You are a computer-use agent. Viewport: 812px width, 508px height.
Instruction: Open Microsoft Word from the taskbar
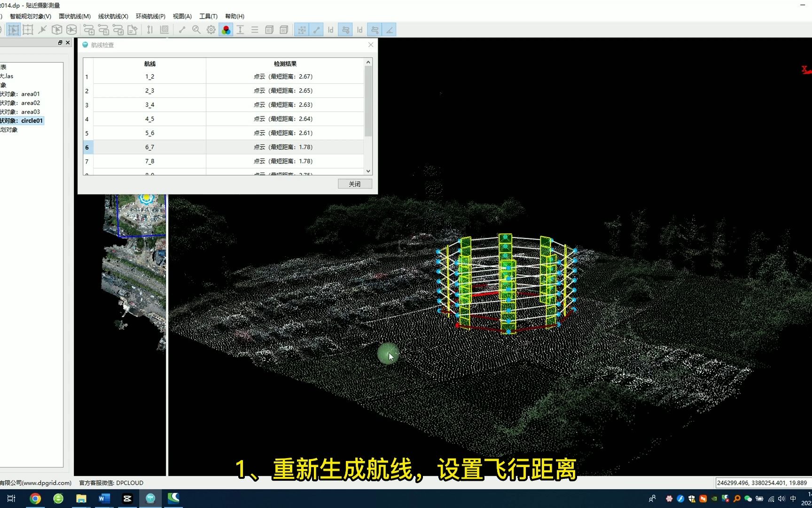104,499
